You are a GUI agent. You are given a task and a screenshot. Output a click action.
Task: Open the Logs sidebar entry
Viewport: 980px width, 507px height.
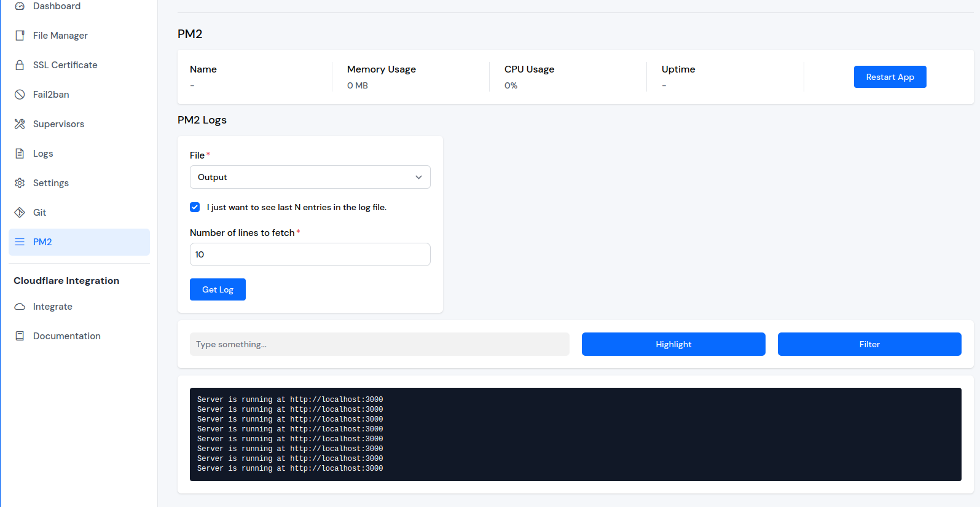(79, 154)
